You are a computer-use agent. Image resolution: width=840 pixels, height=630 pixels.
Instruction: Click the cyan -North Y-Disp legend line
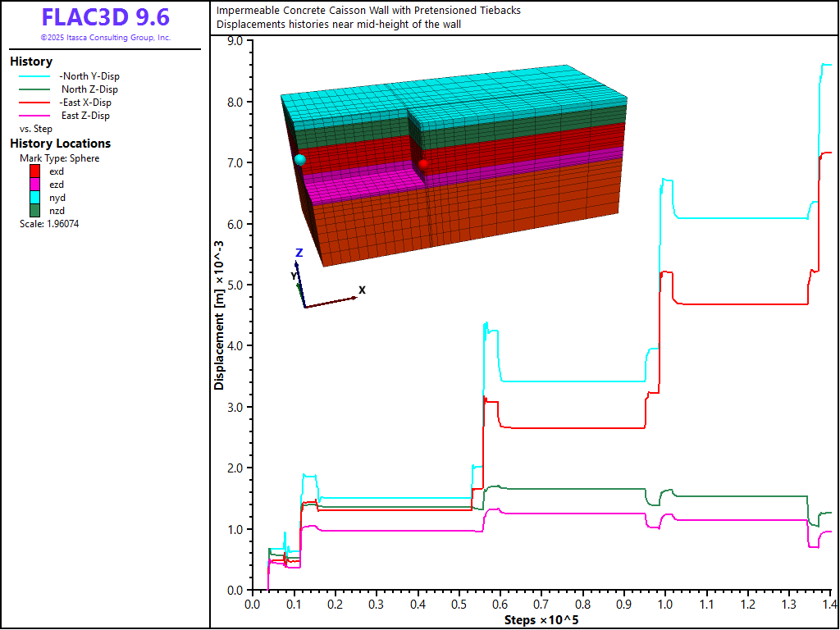pyautogui.click(x=36, y=76)
